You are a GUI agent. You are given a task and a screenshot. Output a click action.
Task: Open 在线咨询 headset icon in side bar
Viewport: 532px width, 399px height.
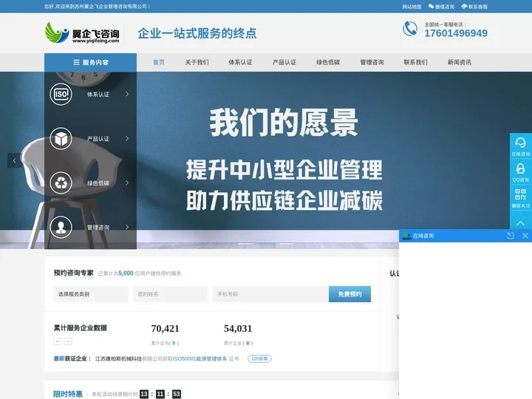click(x=520, y=143)
